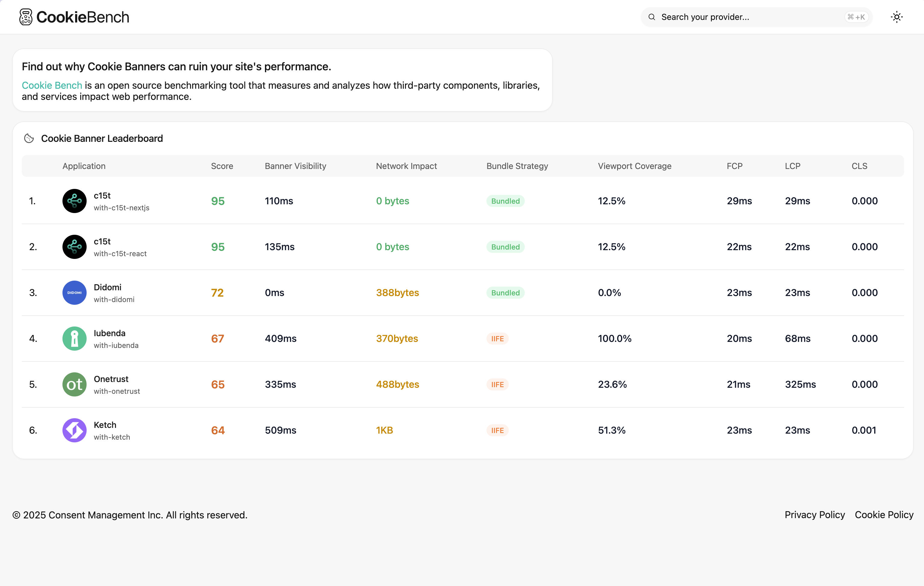Click the Cookie Banner Leaderboard heading
The image size is (924, 586).
tap(102, 138)
